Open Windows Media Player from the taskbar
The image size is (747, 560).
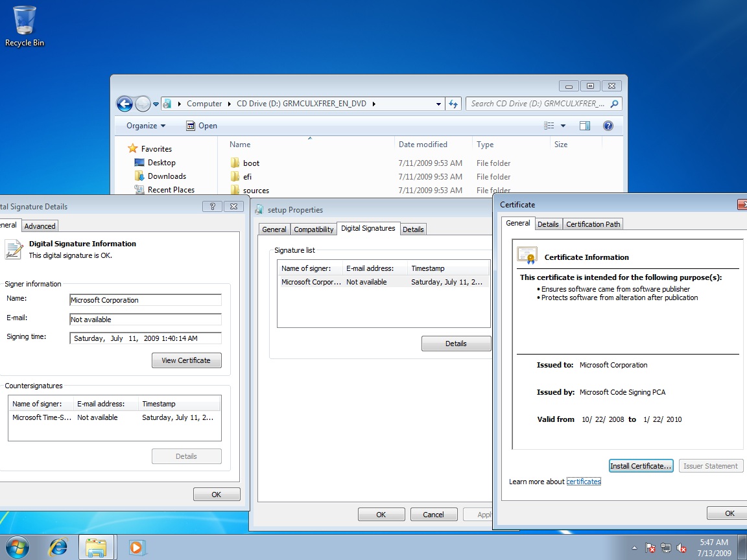[136, 547]
